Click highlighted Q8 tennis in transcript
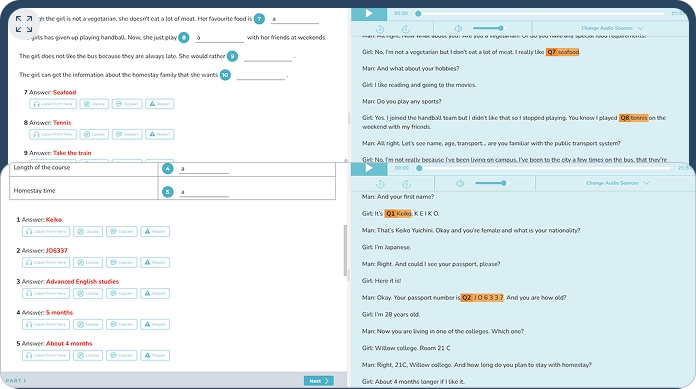Screen dimensions: 696x389 (633, 118)
